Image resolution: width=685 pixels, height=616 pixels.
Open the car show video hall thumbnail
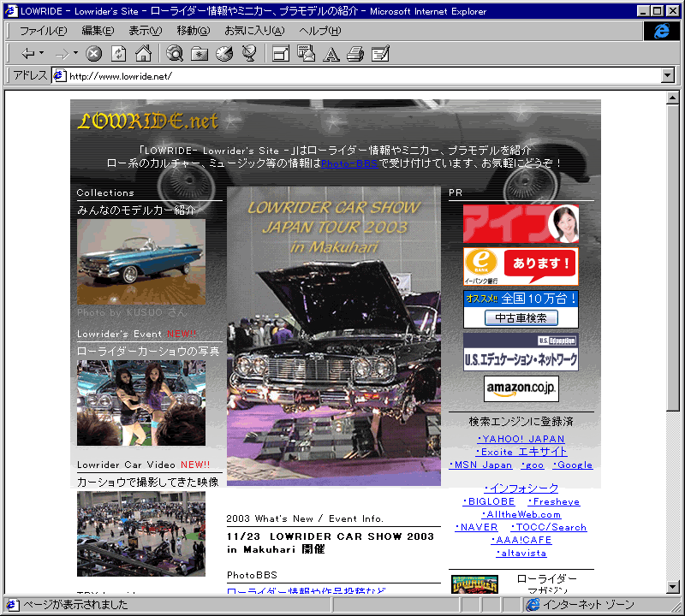pos(141,534)
